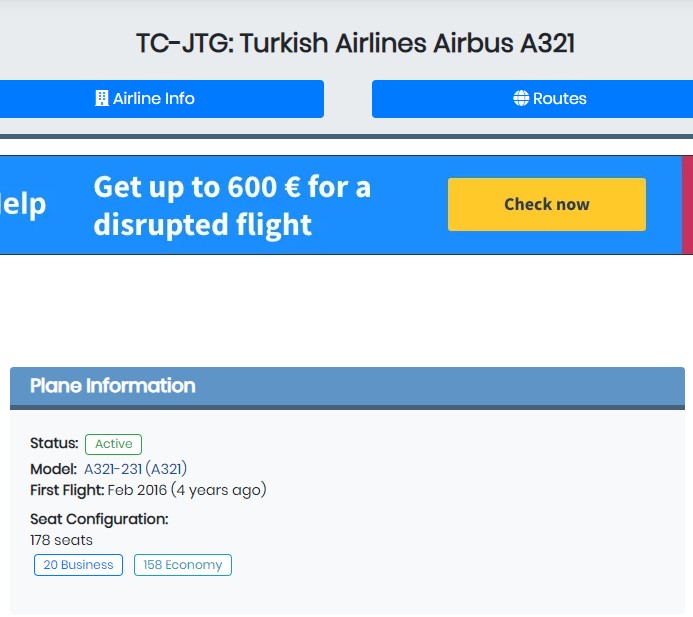Click the partial 'elp' logo in ad
The image size is (693, 617).
[x=23, y=206]
